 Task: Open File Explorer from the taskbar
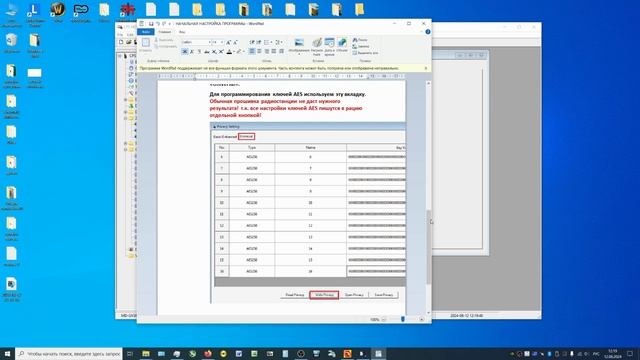coord(146,353)
